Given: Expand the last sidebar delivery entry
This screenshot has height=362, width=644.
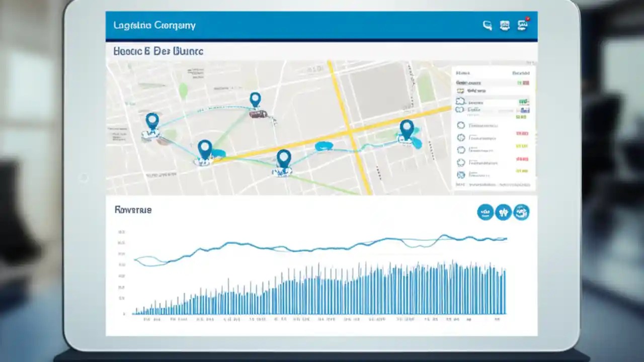Looking at the screenshot, I should (491, 174).
